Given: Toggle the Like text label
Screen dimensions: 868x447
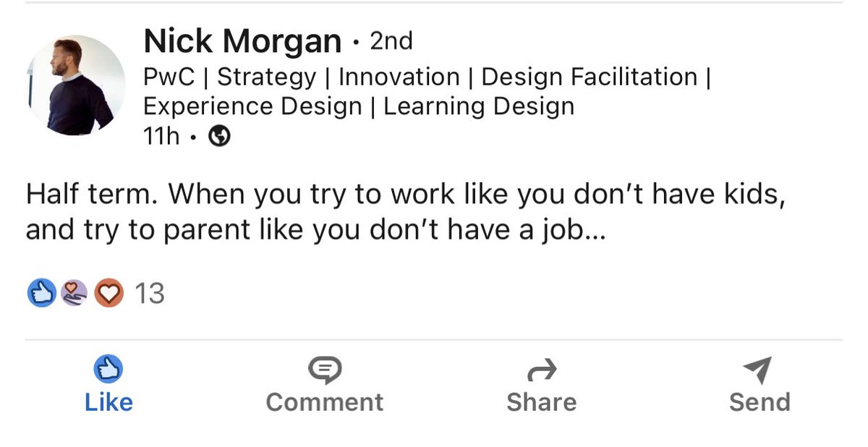Looking at the screenshot, I should tap(109, 402).
